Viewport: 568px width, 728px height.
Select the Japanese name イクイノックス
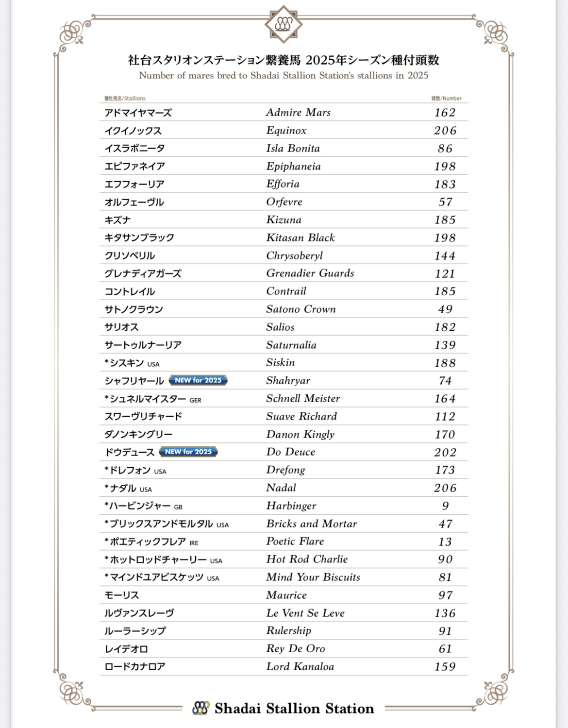click(133, 131)
